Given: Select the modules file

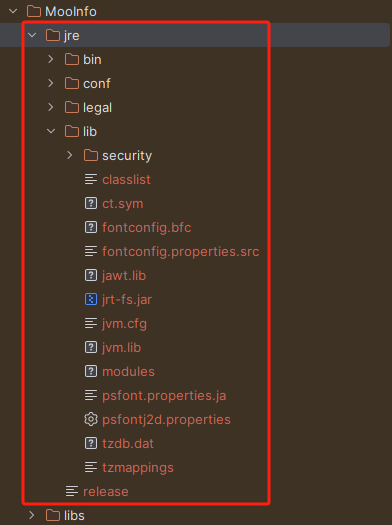Looking at the screenshot, I should click(x=128, y=371).
